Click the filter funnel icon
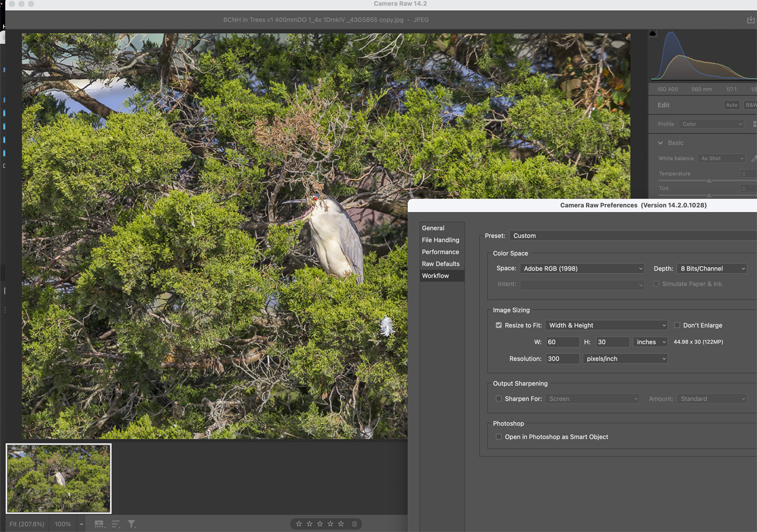The image size is (757, 532). 132,524
